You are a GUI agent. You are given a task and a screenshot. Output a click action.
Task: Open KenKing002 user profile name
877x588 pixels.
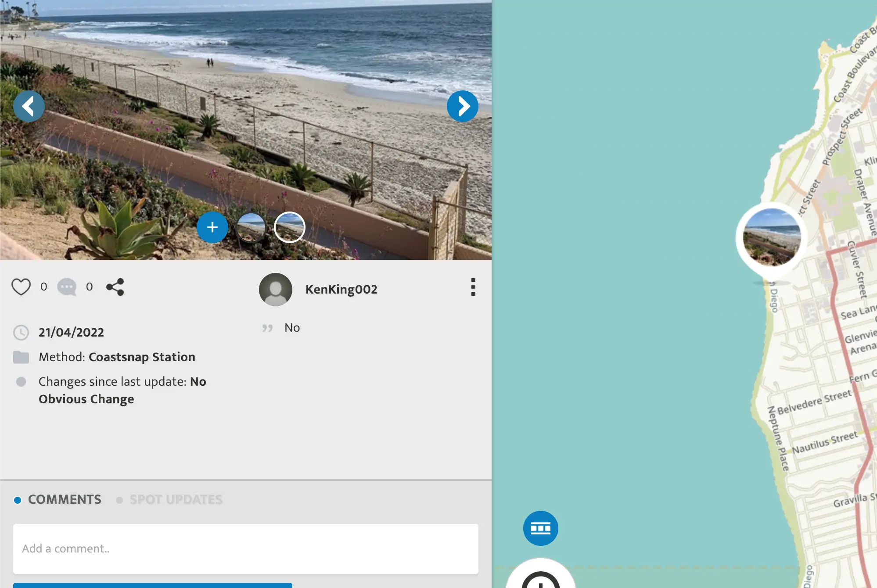click(341, 290)
